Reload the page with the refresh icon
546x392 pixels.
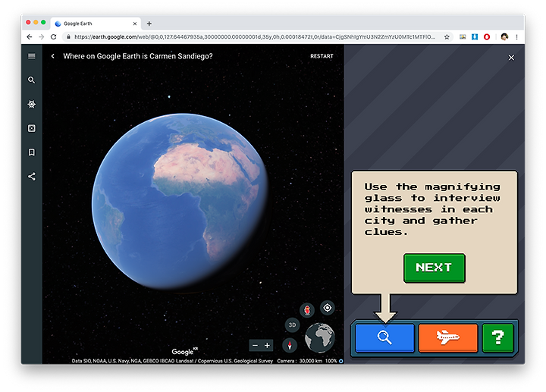(x=53, y=37)
